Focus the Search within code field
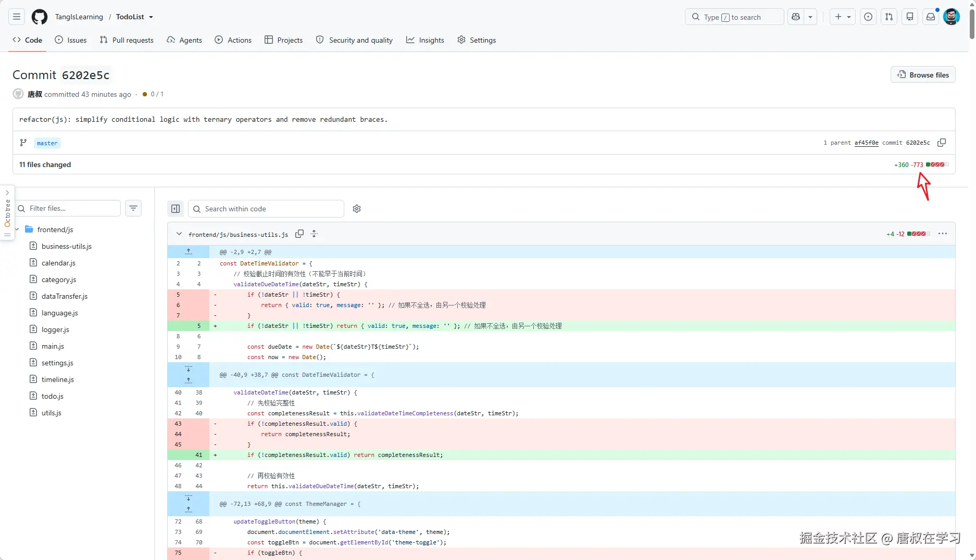 (266, 209)
